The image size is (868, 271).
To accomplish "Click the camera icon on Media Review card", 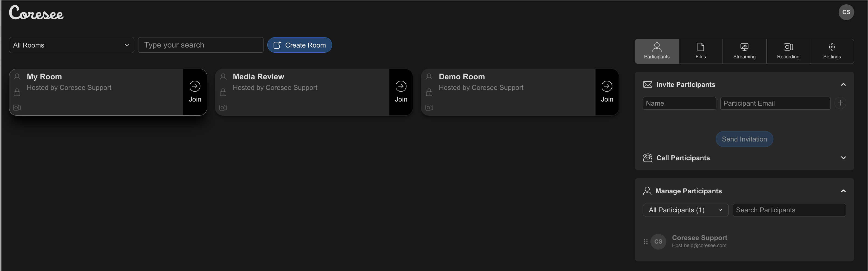I will click(x=223, y=108).
